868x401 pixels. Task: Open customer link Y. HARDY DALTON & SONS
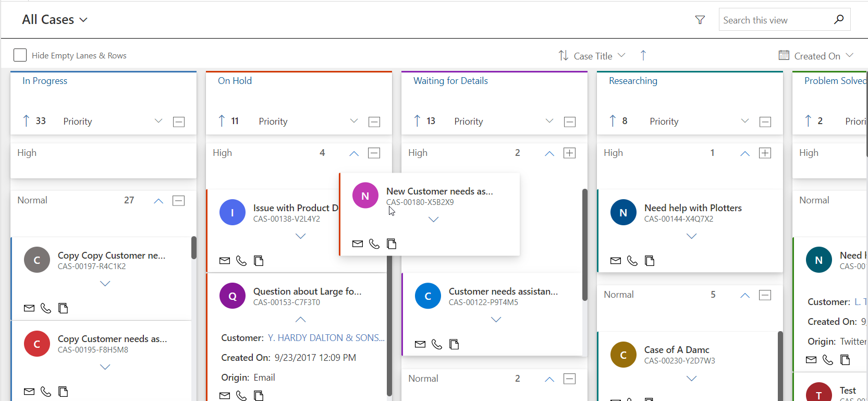(x=326, y=338)
